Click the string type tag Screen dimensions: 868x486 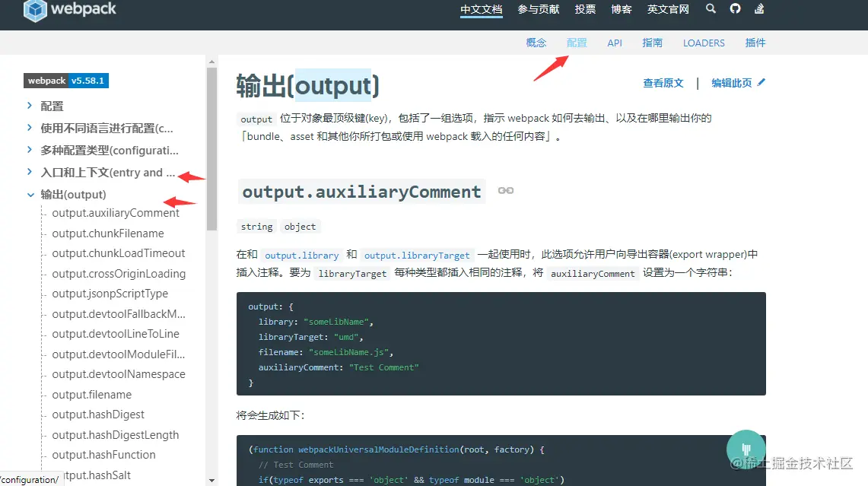pos(257,227)
